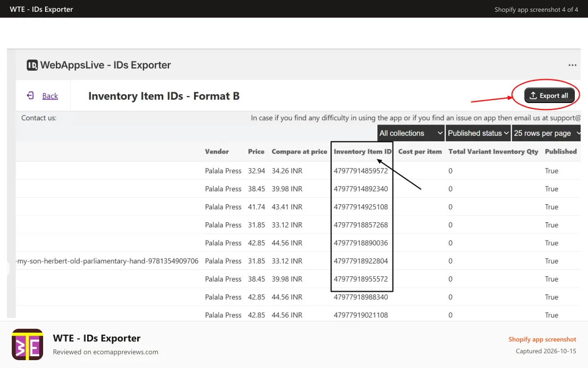
Task: Select inventory ID 47977914892340
Action: click(x=361, y=189)
